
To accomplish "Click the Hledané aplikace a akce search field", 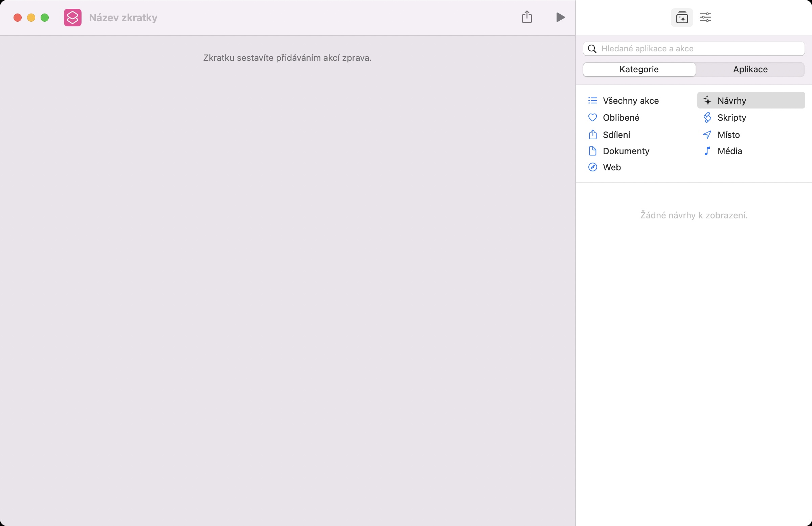I will [x=699, y=49].
